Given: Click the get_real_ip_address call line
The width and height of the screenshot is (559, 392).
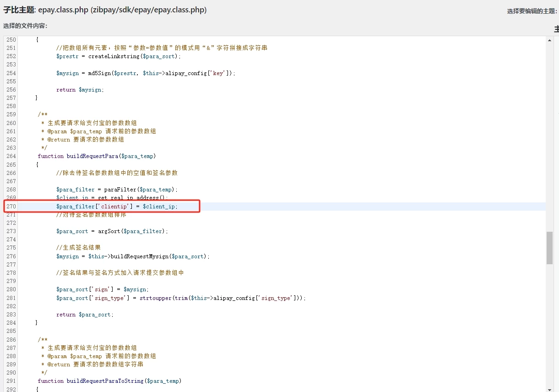Looking at the screenshot, I should click(x=112, y=198).
